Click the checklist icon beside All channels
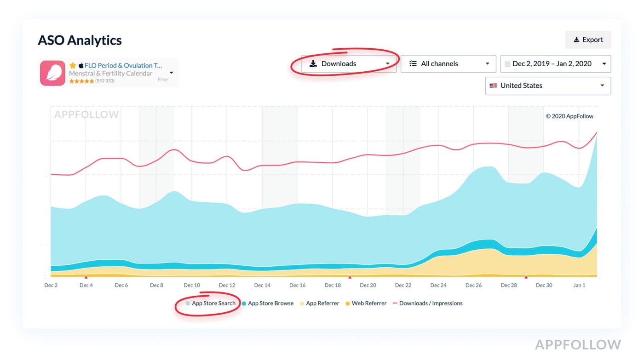The height and width of the screenshot is (361, 644). [413, 64]
